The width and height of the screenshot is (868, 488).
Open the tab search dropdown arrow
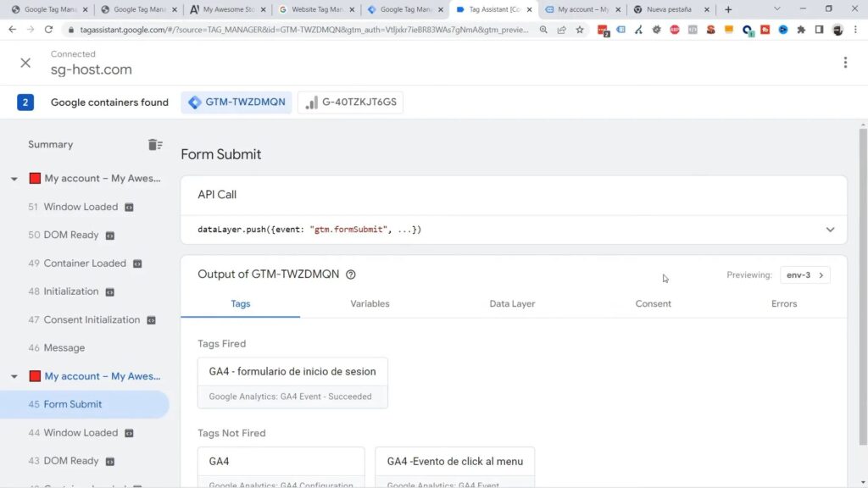[776, 8]
